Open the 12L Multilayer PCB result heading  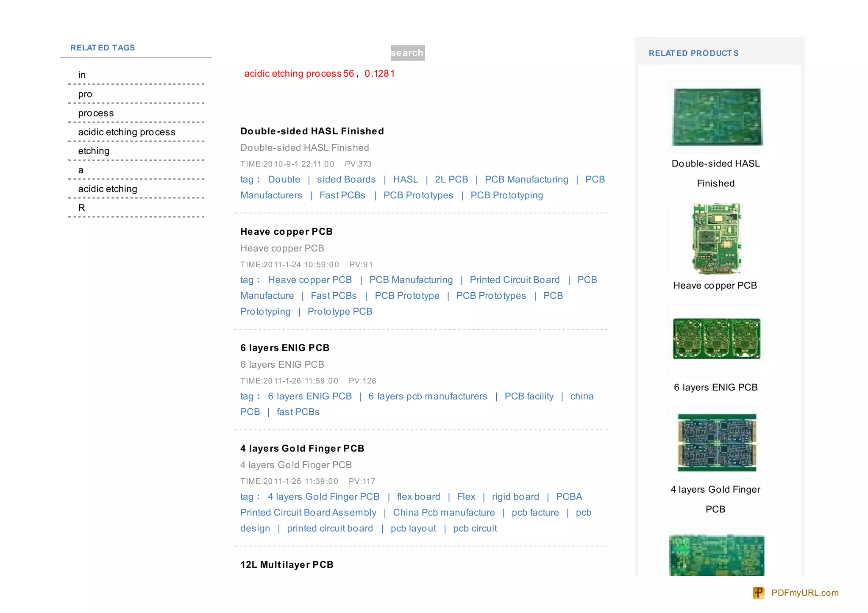coord(287,565)
